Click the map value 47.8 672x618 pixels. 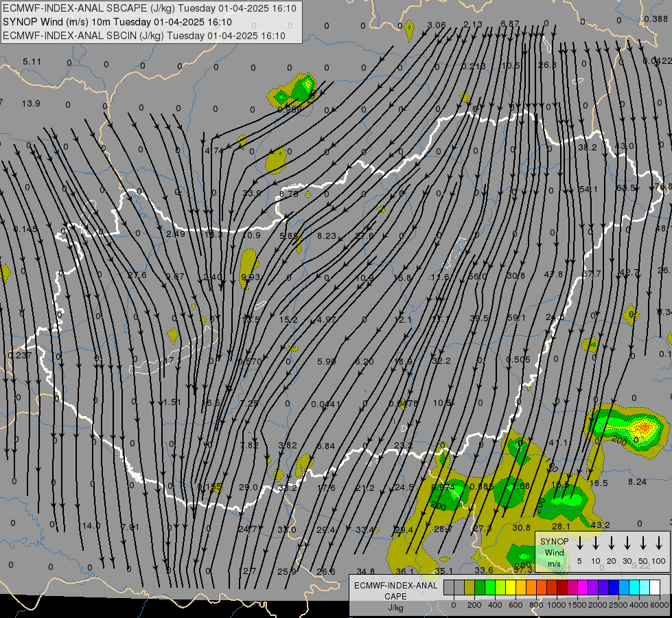point(553,275)
